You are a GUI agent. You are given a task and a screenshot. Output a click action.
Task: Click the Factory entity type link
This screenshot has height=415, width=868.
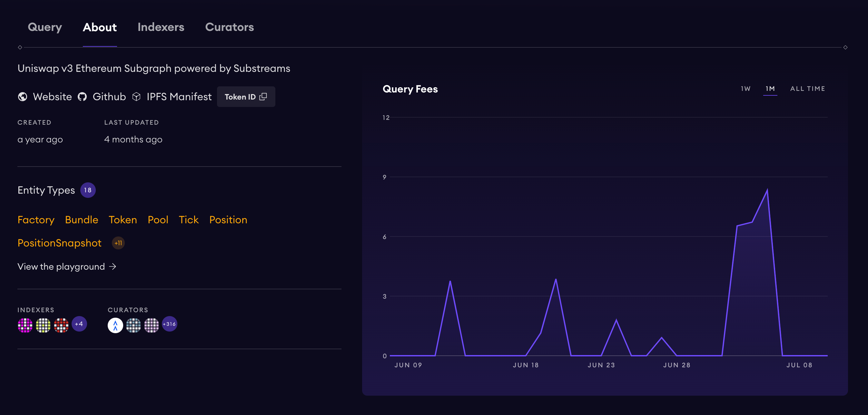pos(36,220)
